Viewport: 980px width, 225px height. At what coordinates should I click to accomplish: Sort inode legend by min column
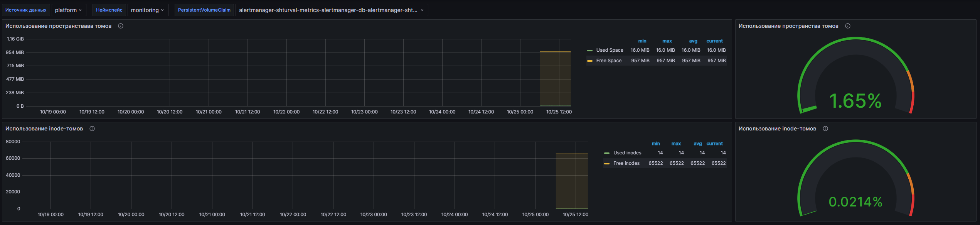click(656, 144)
